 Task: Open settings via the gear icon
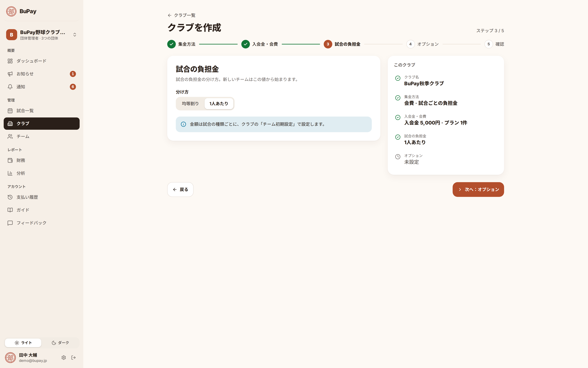[64, 358]
